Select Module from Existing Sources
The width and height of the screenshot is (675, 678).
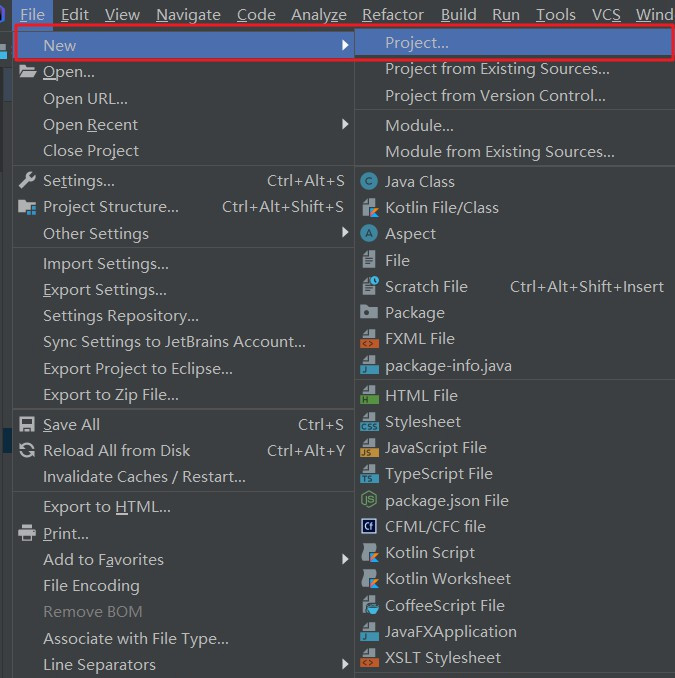pos(499,152)
